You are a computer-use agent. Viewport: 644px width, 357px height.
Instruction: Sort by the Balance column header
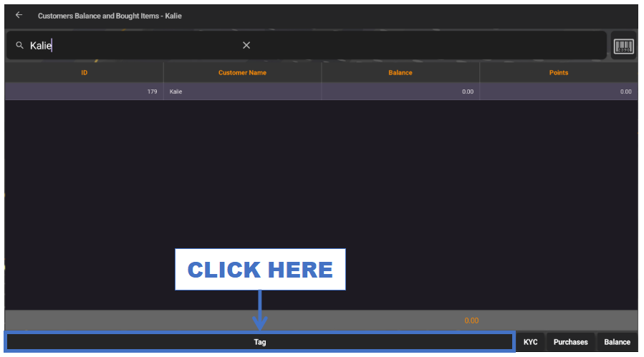click(x=400, y=72)
